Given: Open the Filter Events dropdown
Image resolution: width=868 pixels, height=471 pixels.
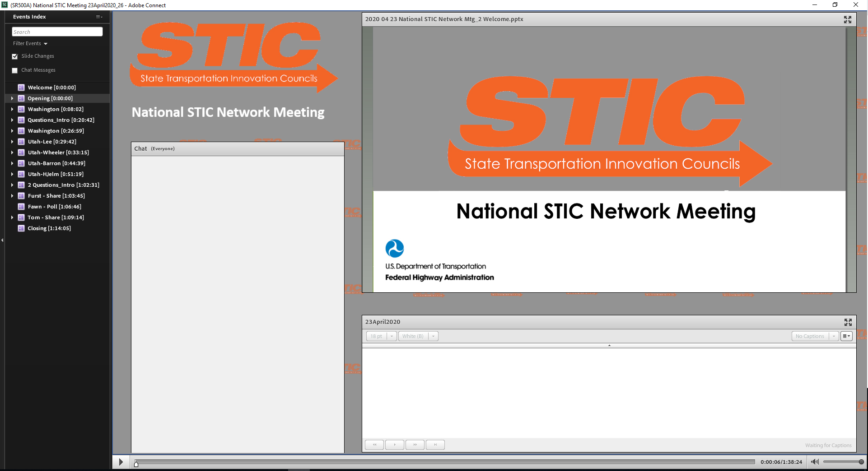Looking at the screenshot, I should 30,43.
